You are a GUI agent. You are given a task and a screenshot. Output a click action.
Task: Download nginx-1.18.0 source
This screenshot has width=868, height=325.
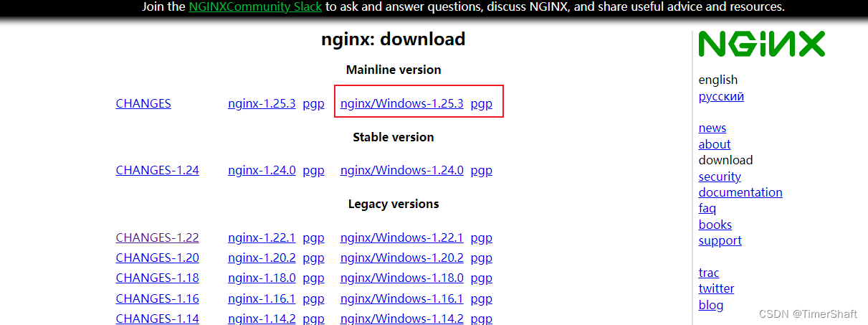tap(262, 278)
